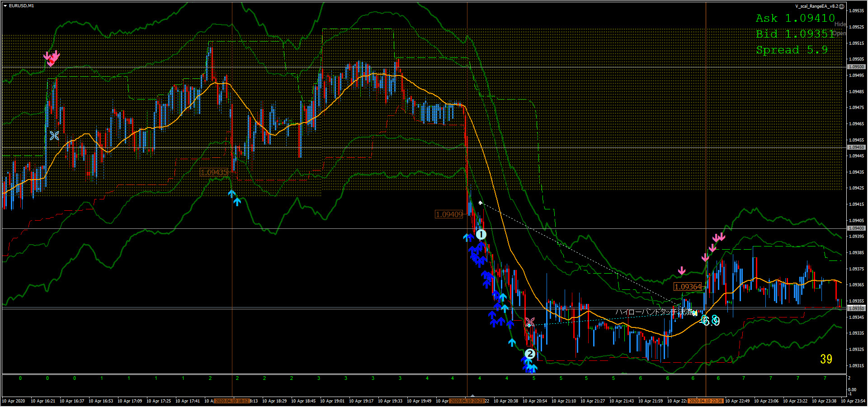The width and height of the screenshot is (868, 407).
Task: Click the gray Hide button
Action: 840,24
